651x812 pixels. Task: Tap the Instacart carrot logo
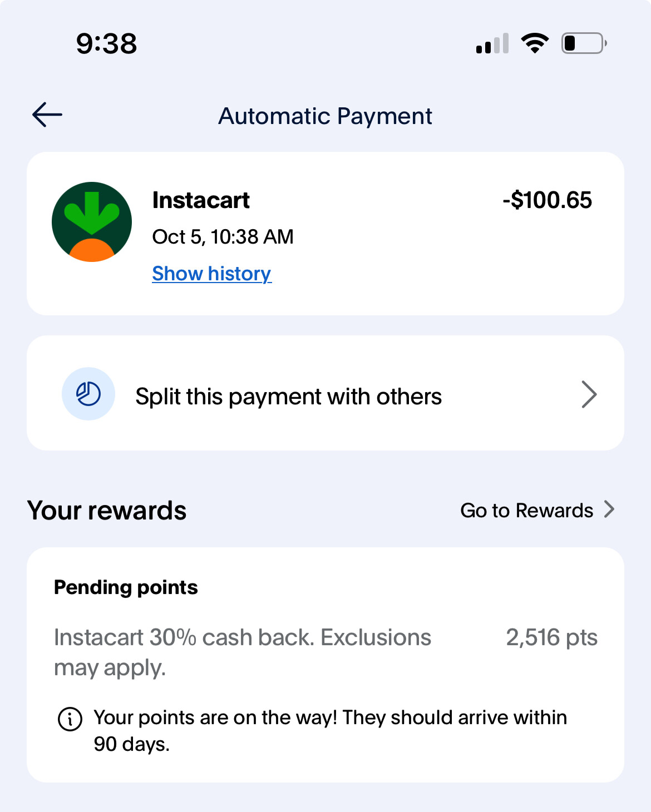pos(92,222)
